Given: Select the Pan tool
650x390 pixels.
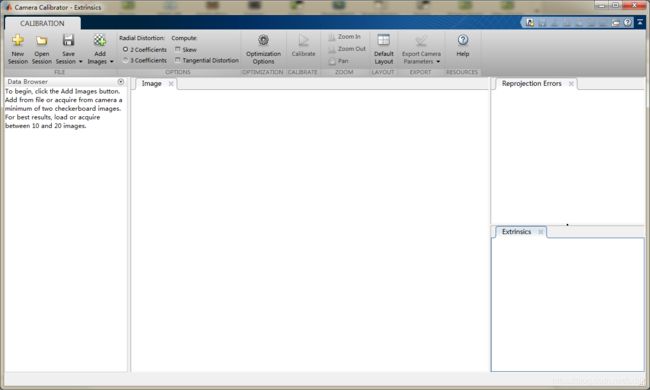Looking at the screenshot, I should click(338, 61).
